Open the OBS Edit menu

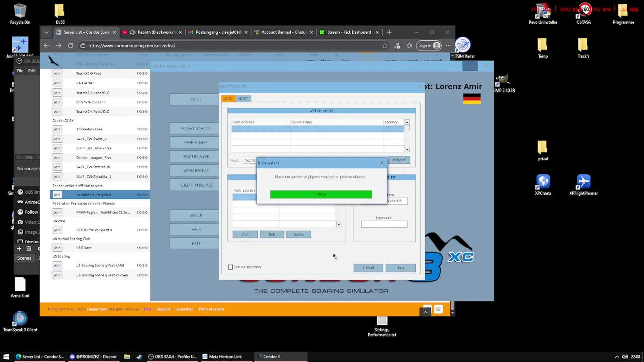[x=32, y=71]
